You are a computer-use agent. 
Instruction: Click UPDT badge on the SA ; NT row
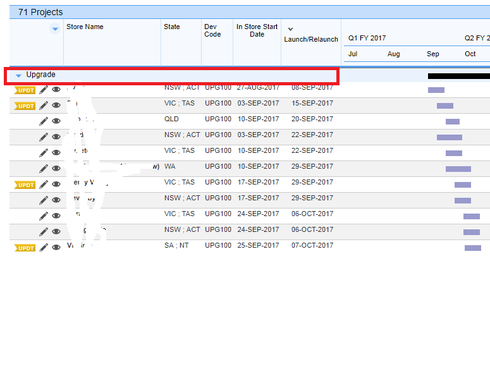pos(25,248)
